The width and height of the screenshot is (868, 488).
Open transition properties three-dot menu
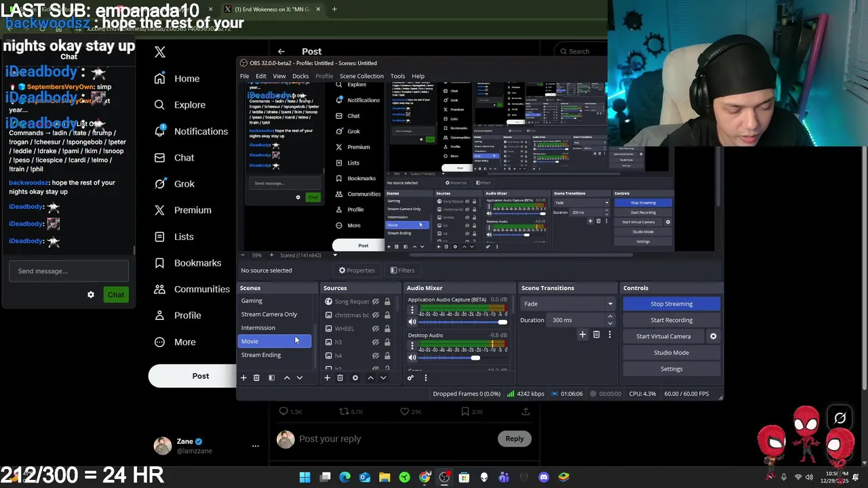[x=610, y=334]
